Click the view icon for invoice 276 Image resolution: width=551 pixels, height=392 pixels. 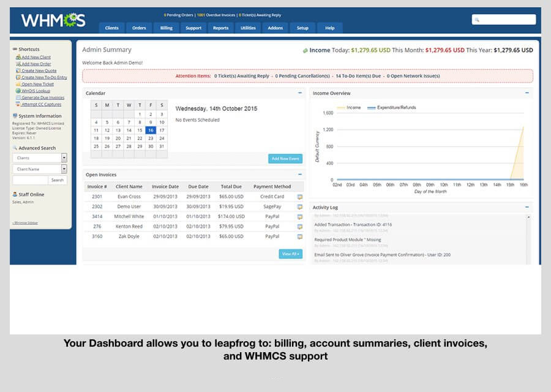coord(300,227)
